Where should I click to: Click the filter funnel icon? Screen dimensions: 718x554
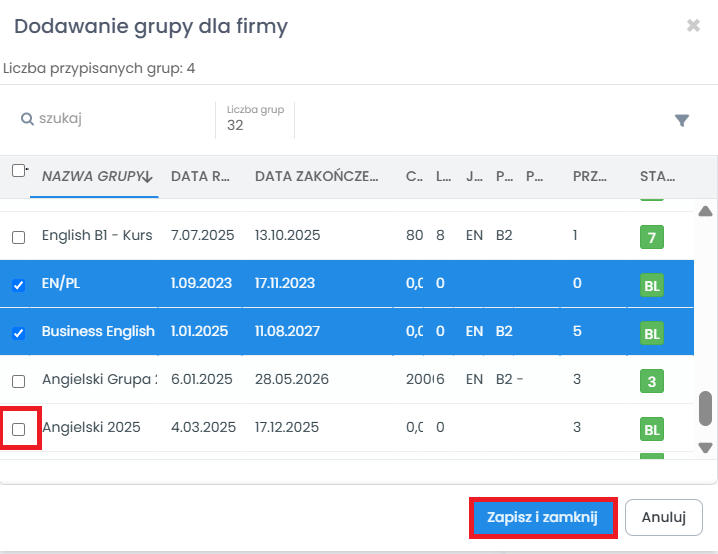pos(682,120)
